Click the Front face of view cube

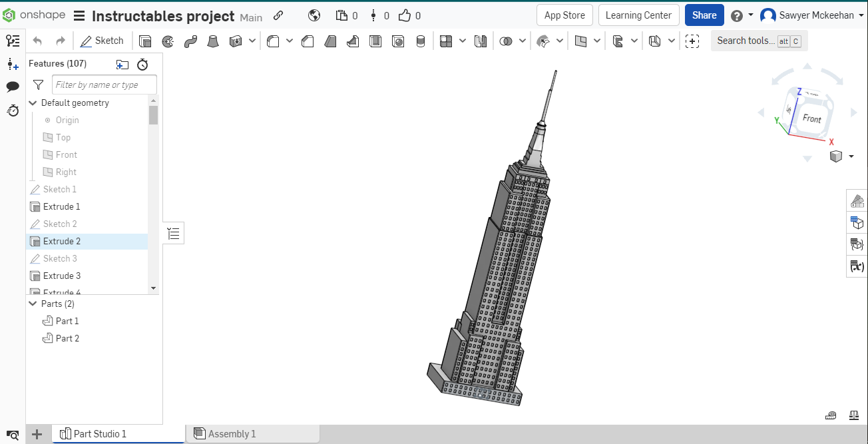coord(811,118)
